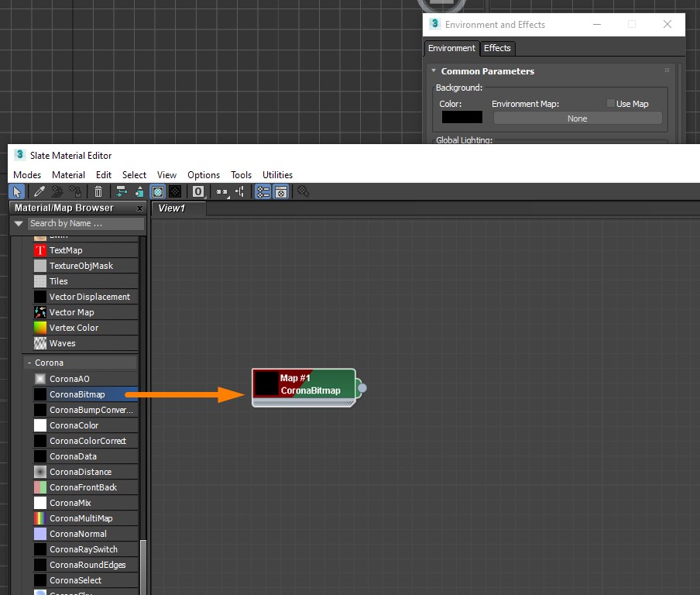Open the black Background Color swatch
The width and height of the screenshot is (700, 595).
tap(462, 117)
